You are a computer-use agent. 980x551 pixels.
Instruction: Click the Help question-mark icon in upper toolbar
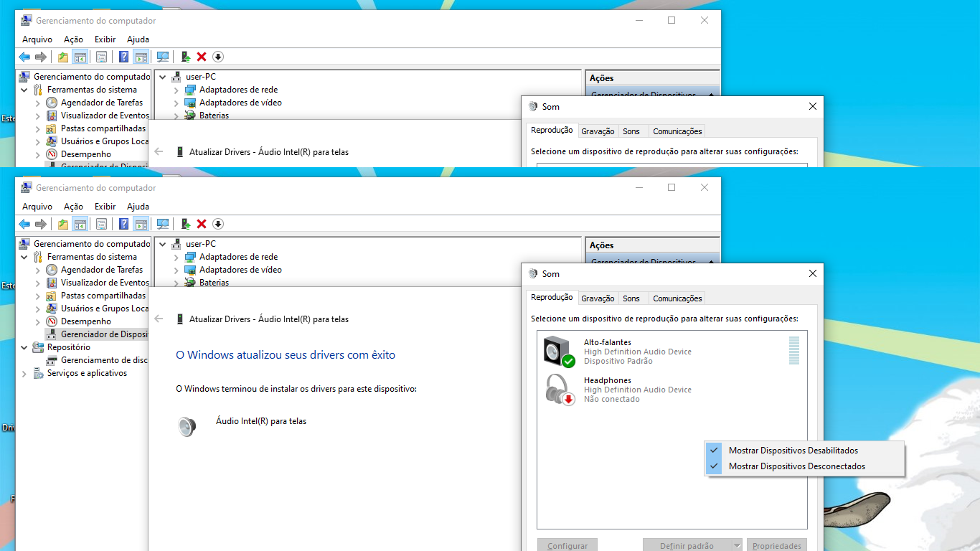[x=124, y=57]
